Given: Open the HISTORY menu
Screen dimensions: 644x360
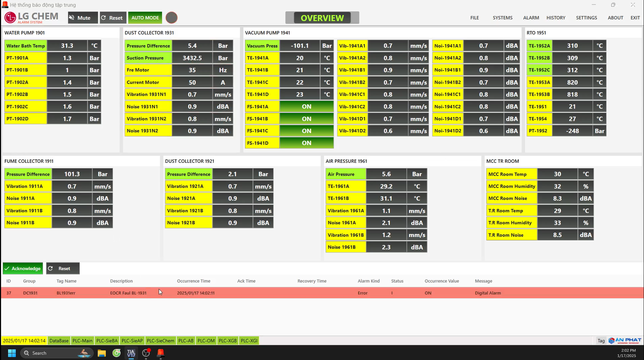Looking at the screenshot, I should coord(556,18).
